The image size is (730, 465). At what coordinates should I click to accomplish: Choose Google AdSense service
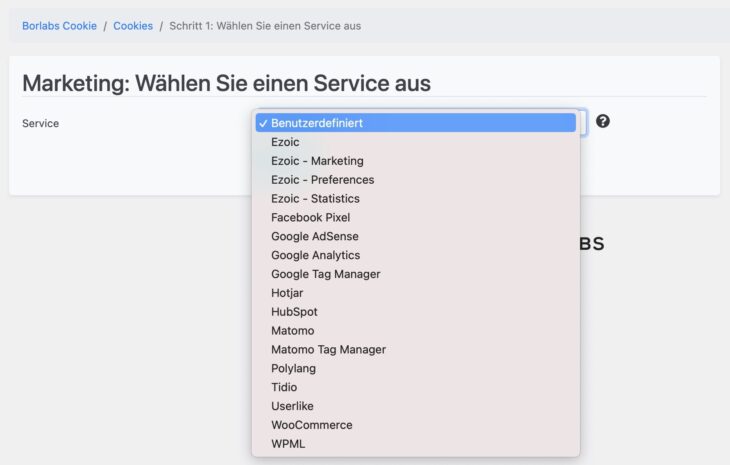pos(415,236)
